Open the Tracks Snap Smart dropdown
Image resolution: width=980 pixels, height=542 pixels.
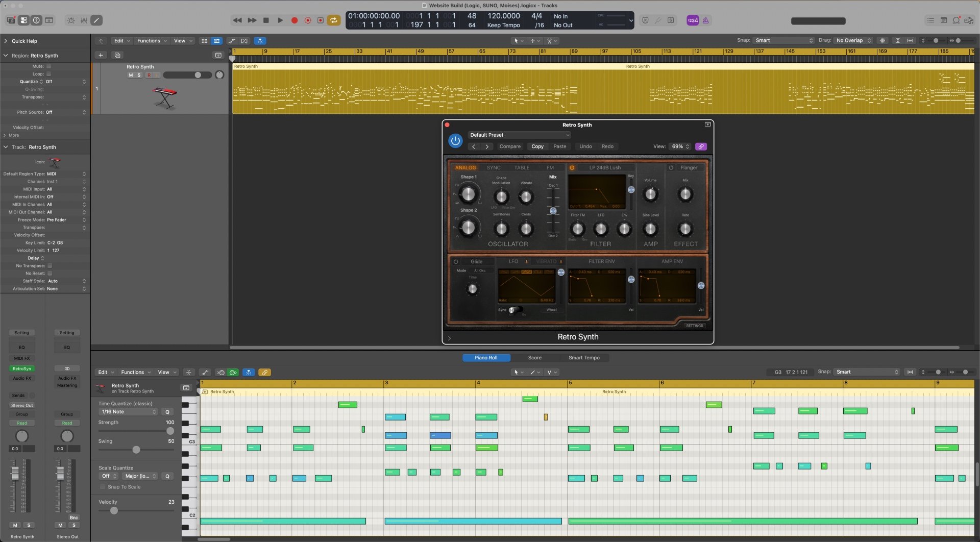(x=784, y=40)
